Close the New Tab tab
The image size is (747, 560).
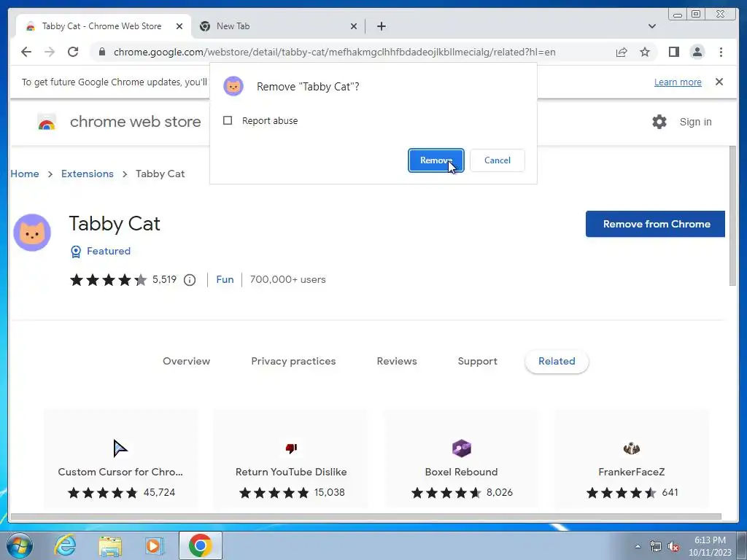pos(354,26)
